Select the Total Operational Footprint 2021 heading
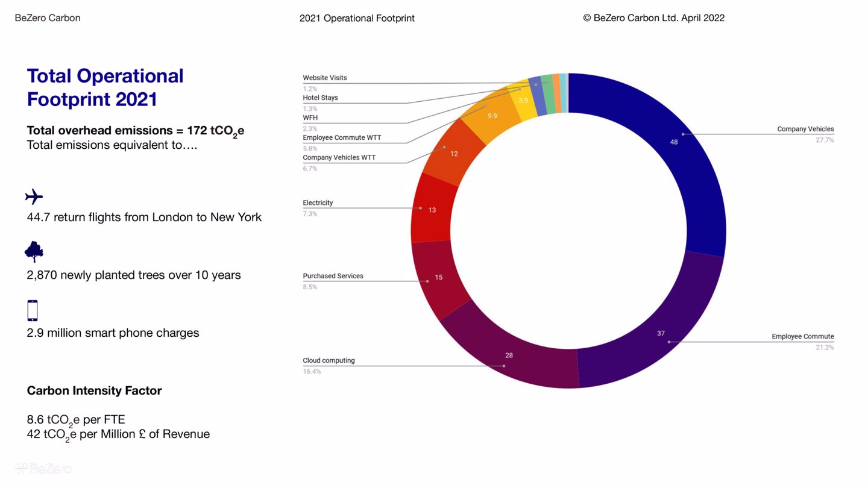Viewport: 868px width, 488px height. click(105, 87)
